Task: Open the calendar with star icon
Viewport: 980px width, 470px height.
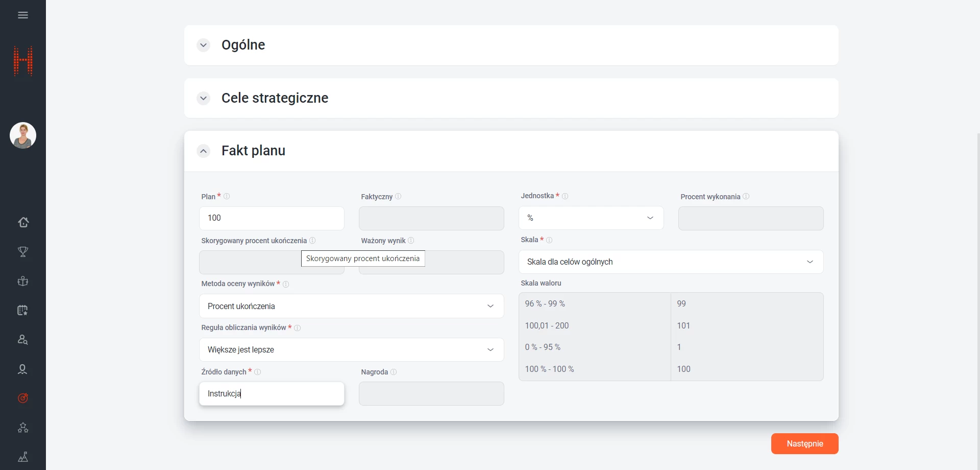Action: (23, 311)
